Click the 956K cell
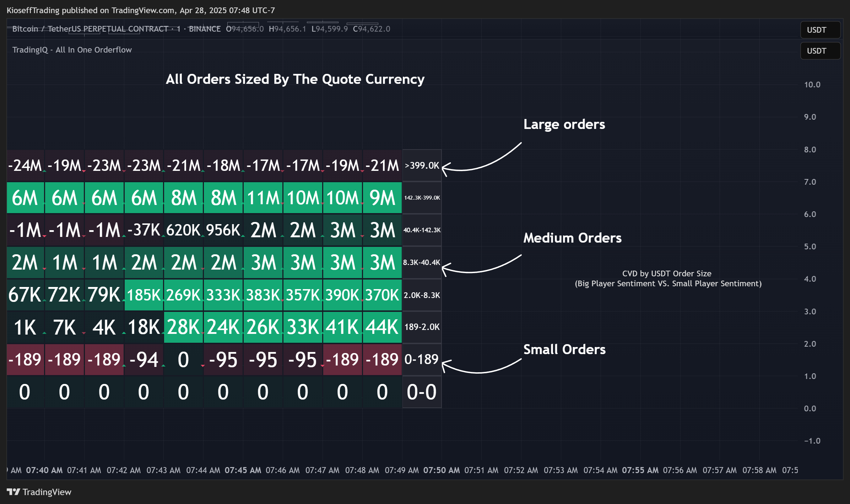Screen dimensions: 850x504 (223, 230)
